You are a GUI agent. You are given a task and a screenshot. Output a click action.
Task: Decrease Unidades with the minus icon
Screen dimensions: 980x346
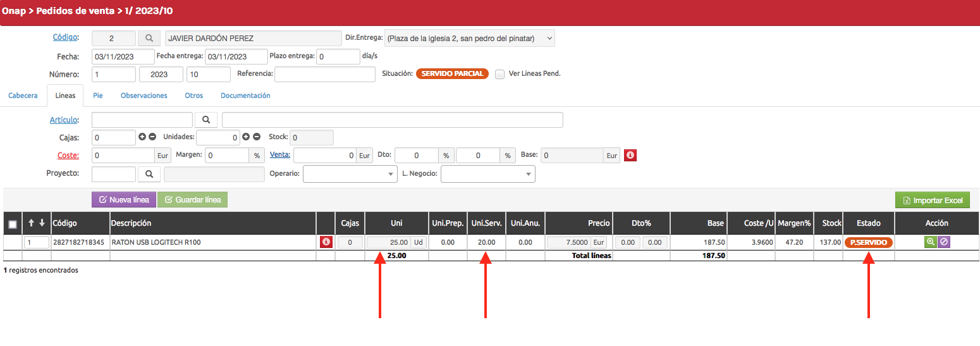(x=257, y=137)
